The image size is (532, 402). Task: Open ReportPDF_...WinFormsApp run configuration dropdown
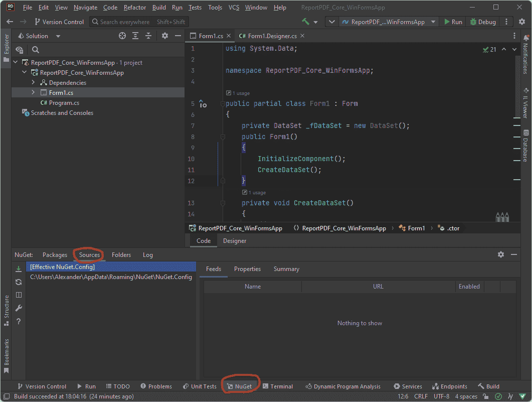click(x=389, y=22)
